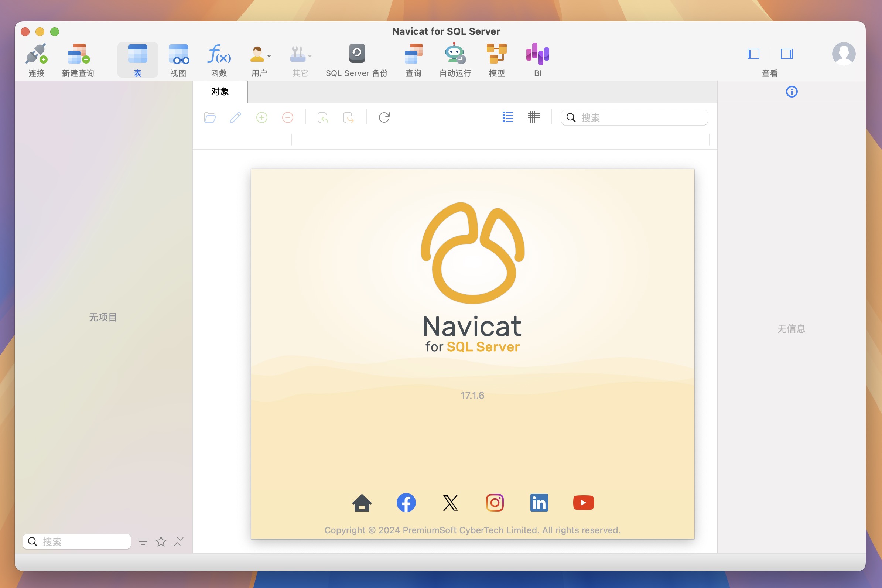The width and height of the screenshot is (882, 588).
Task: Click the refresh icon in object toolbar
Action: (384, 117)
